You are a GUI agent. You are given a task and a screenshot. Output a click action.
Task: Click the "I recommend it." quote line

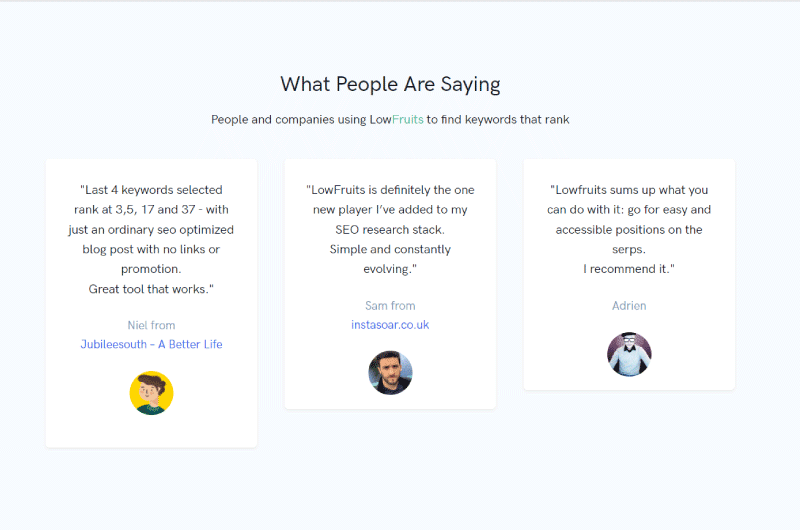coord(629,269)
